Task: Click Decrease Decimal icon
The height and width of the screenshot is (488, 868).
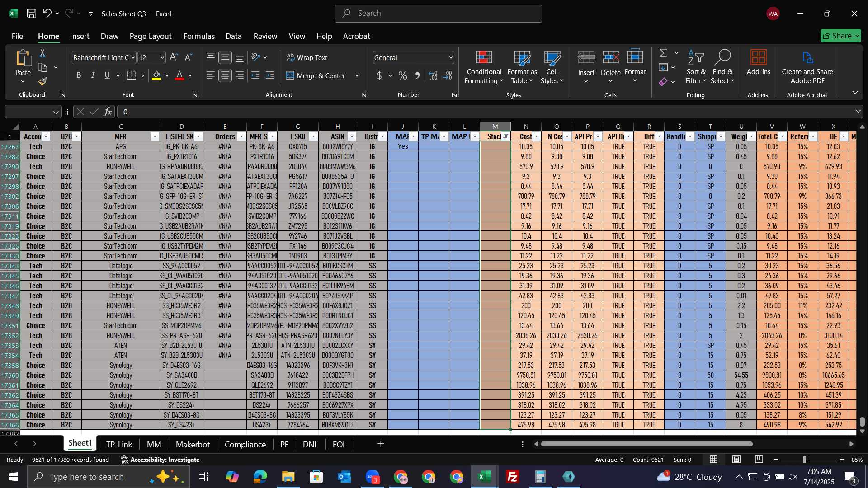Action: (x=448, y=75)
